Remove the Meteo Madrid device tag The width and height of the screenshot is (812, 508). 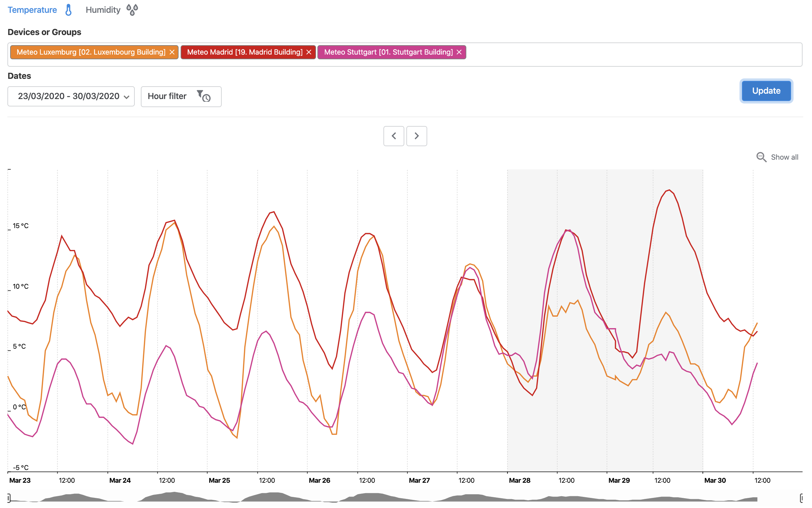[x=309, y=52]
